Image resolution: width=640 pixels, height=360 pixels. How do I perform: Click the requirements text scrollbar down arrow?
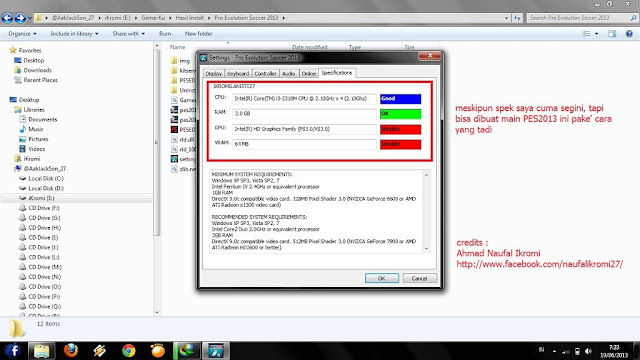click(x=427, y=249)
